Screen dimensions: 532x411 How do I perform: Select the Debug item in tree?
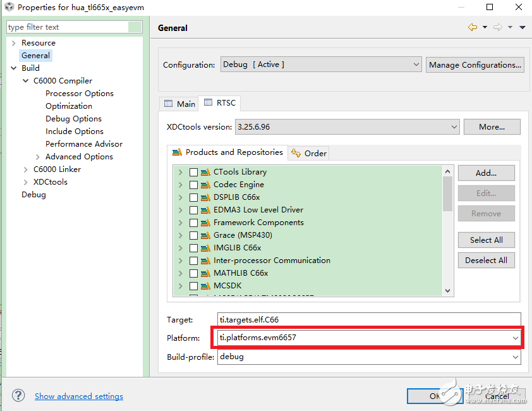[33, 195]
